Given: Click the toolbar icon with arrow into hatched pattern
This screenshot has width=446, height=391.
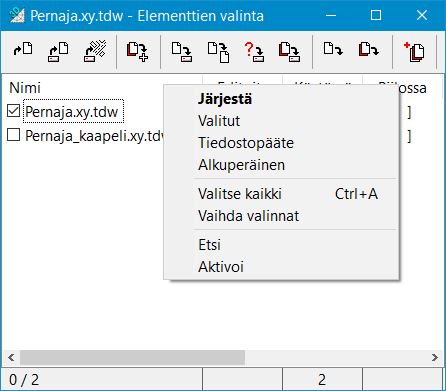Looking at the screenshot, I should (x=95, y=51).
